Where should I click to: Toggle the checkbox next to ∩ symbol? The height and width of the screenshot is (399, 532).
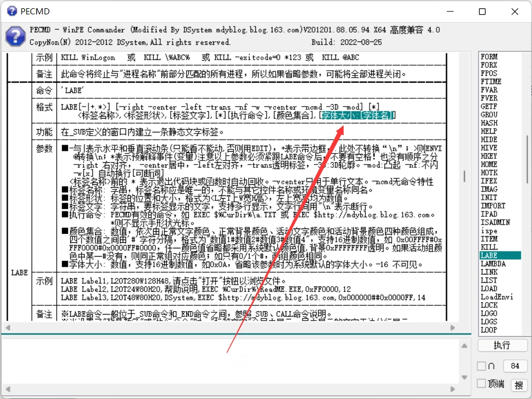click(481, 366)
